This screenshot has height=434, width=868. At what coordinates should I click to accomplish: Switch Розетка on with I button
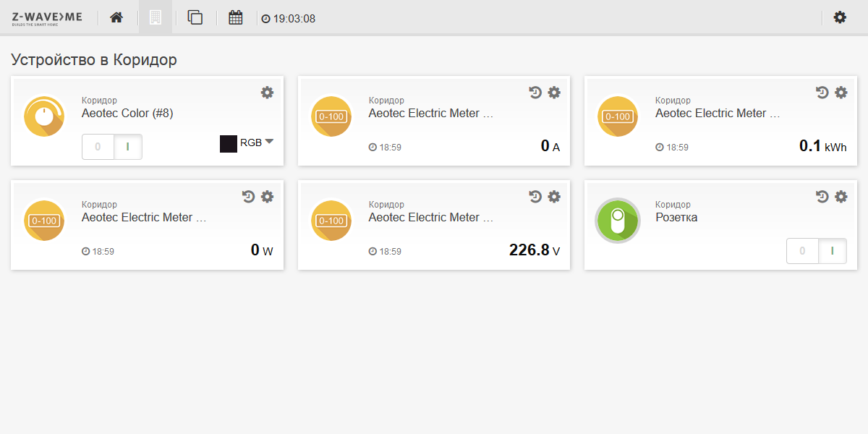pyautogui.click(x=832, y=251)
